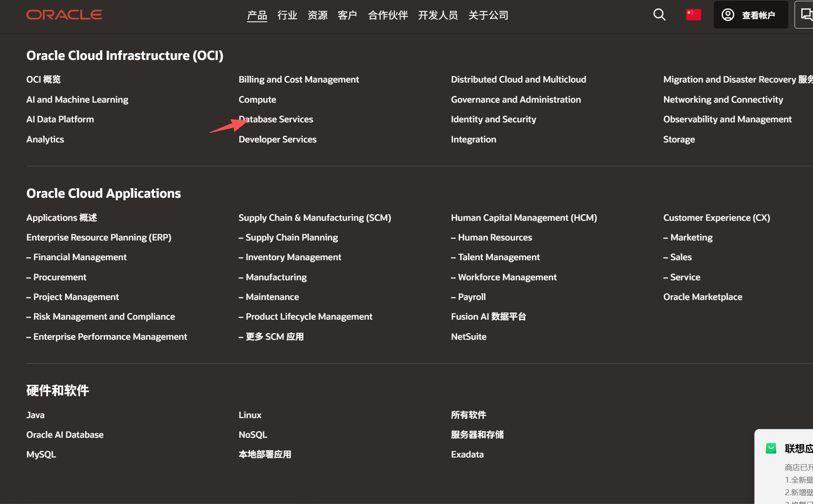The width and height of the screenshot is (813, 504).
Task: Select the Java link
Action: [x=35, y=415]
